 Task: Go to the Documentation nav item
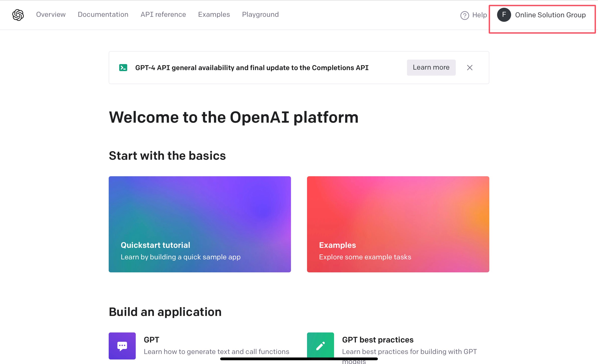click(103, 15)
